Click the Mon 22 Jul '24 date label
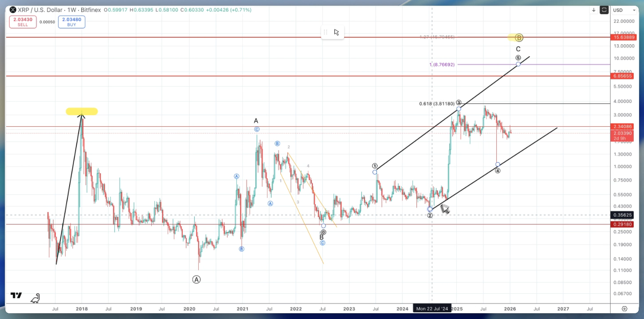644x319 pixels. [432, 308]
